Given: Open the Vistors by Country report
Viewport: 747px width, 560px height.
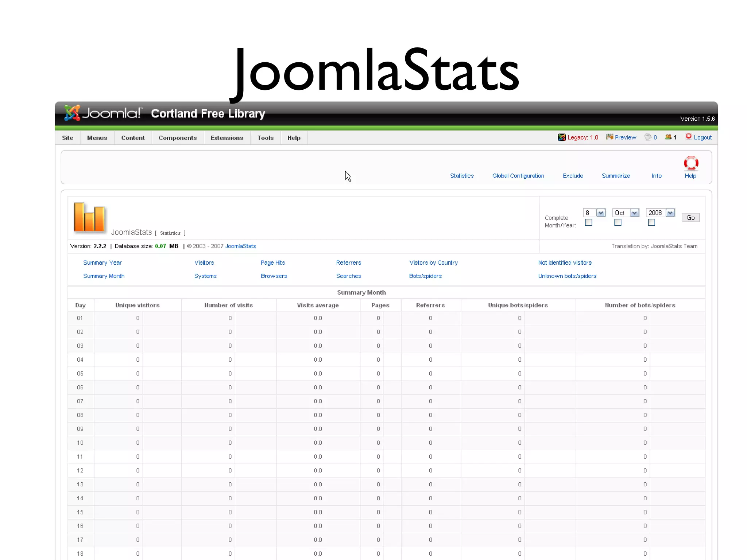Looking at the screenshot, I should coord(433,262).
